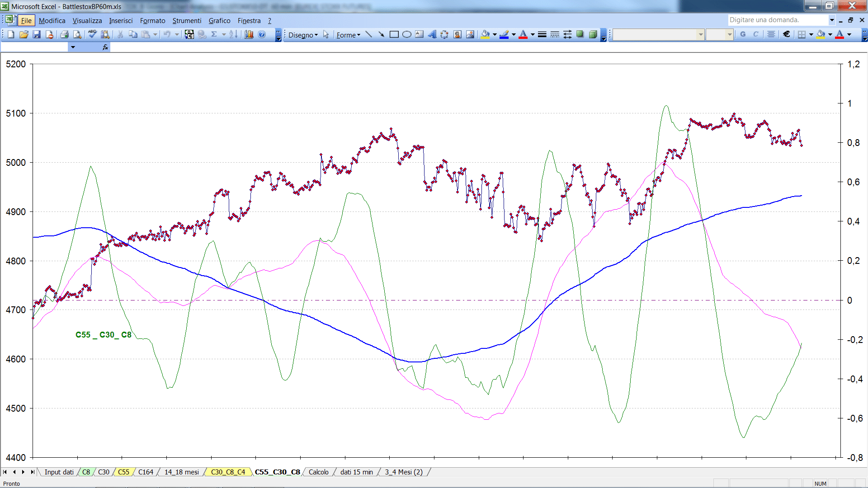This screenshot has height=488, width=868.
Task: Switch to the dati 15 min tab
Action: tap(356, 472)
